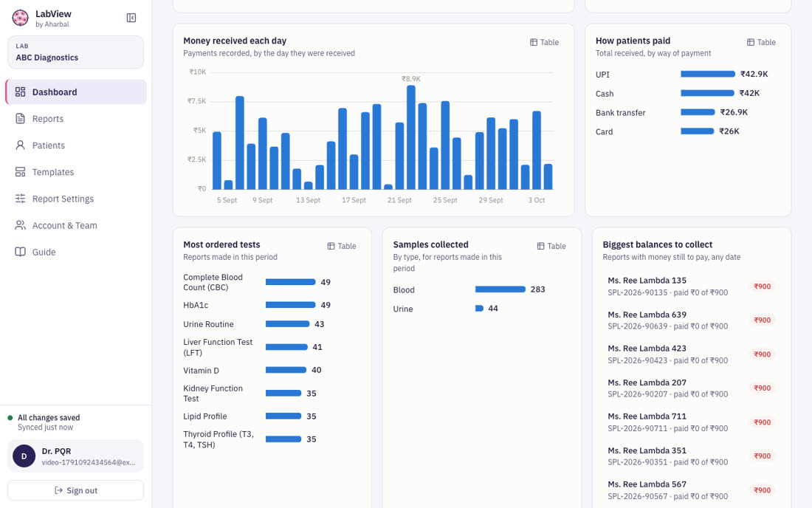Image resolution: width=812 pixels, height=508 pixels.
Task: Open Report Settings
Action: (76, 199)
